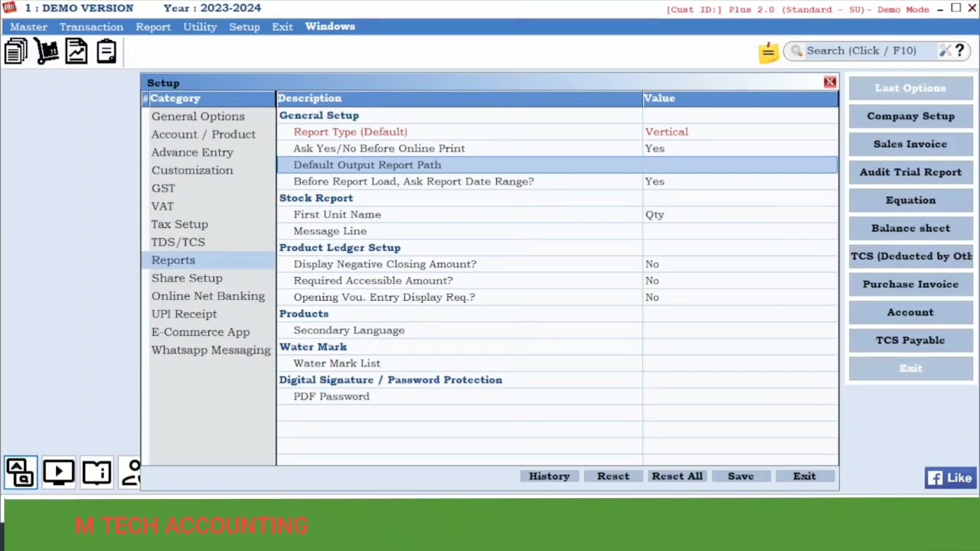The image size is (980, 551).
Task: Select VAT category
Action: pos(162,206)
